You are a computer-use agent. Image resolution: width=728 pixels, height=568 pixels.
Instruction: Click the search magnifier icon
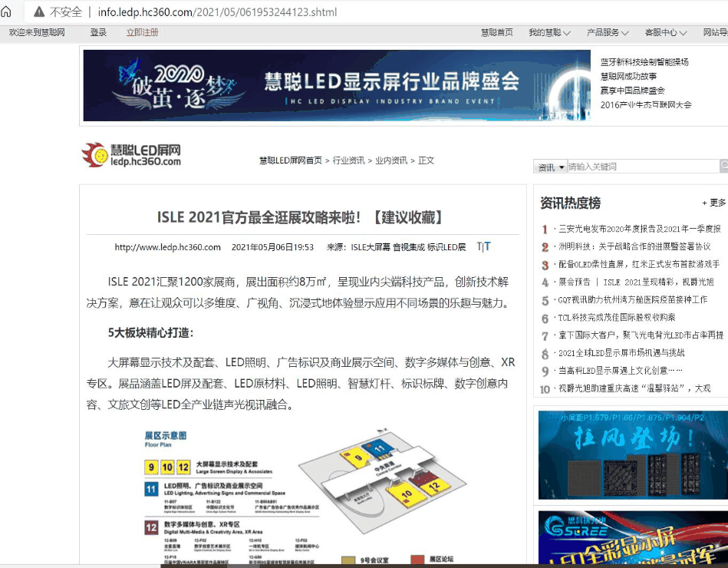click(723, 167)
